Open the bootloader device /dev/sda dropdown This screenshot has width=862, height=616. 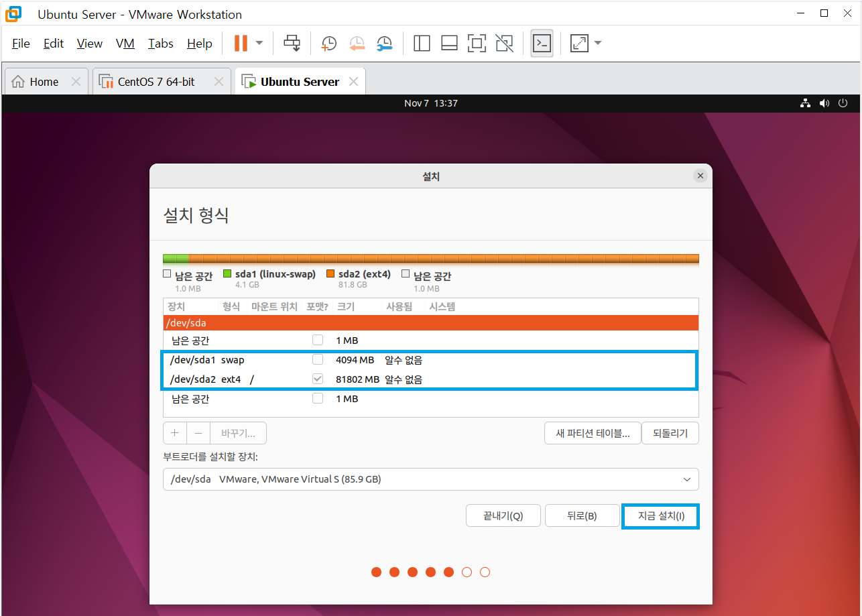coord(431,479)
